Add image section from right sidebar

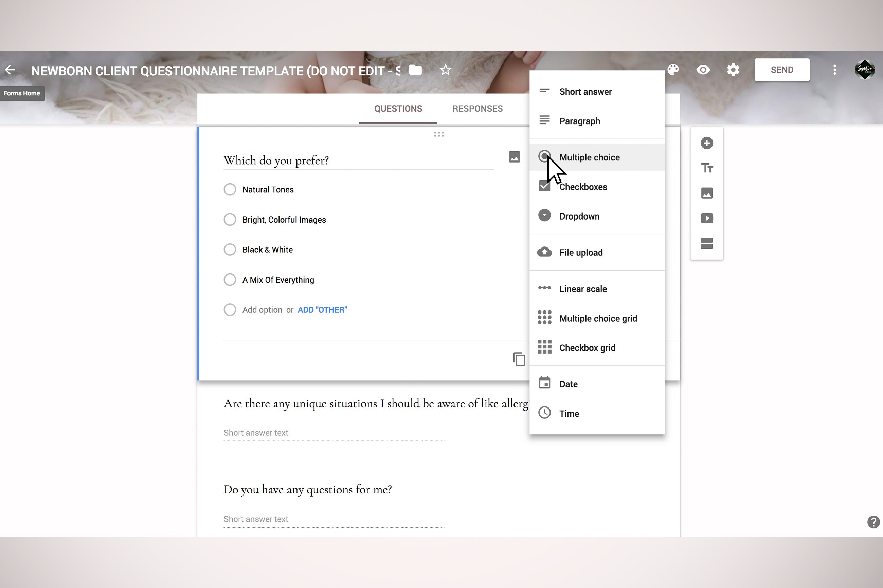707,193
